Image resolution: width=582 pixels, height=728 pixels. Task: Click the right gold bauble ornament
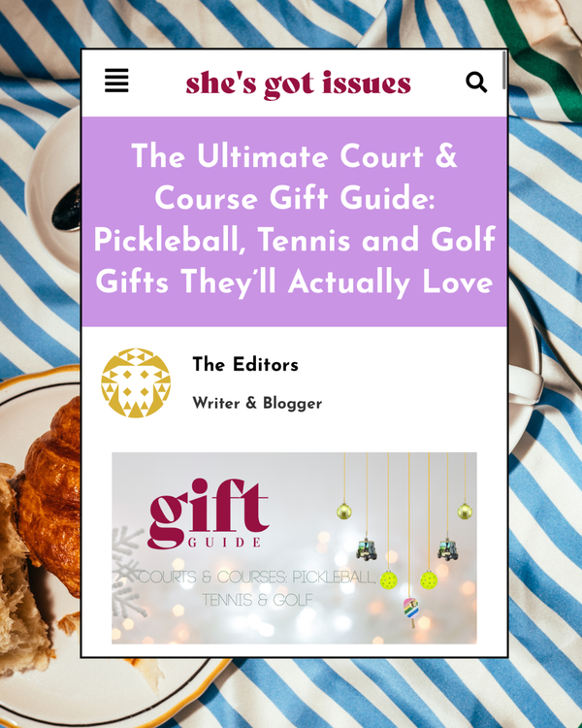click(465, 512)
